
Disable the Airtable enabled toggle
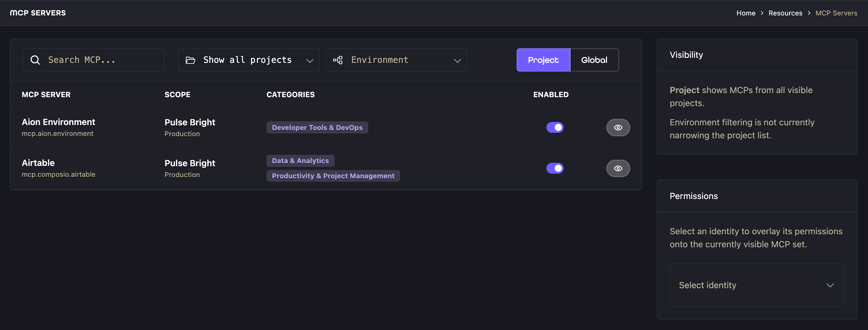(x=555, y=168)
